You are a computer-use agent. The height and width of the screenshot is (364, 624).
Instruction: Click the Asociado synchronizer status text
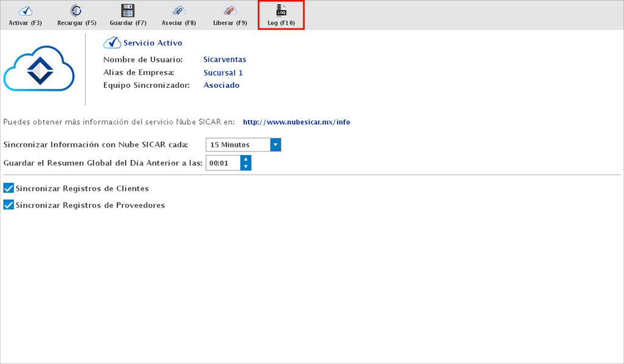coord(221,85)
